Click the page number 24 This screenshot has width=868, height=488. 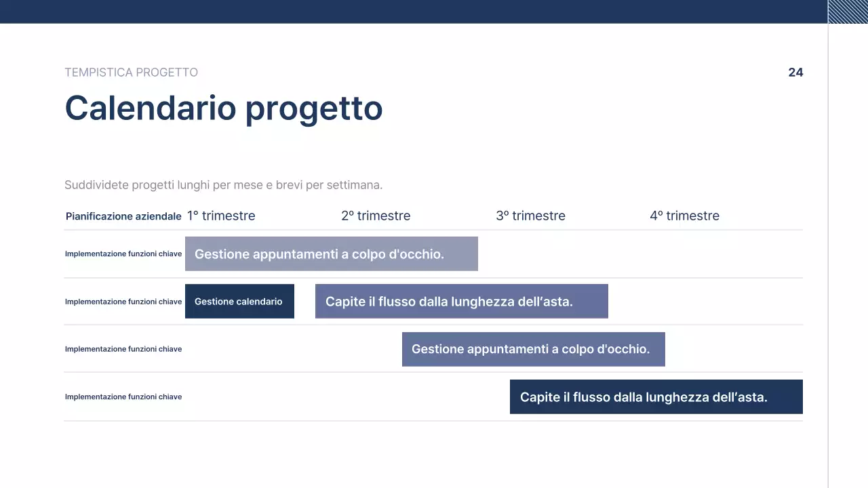pyautogui.click(x=795, y=73)
